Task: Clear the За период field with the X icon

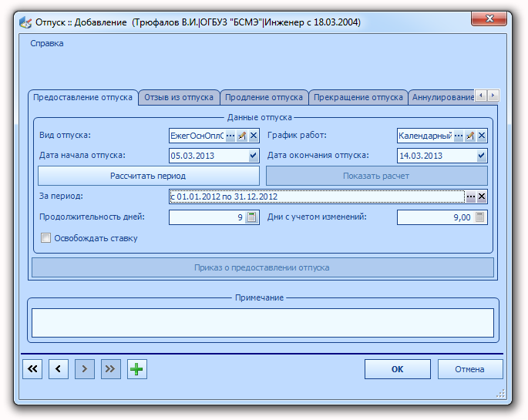Action: (482, 197)
